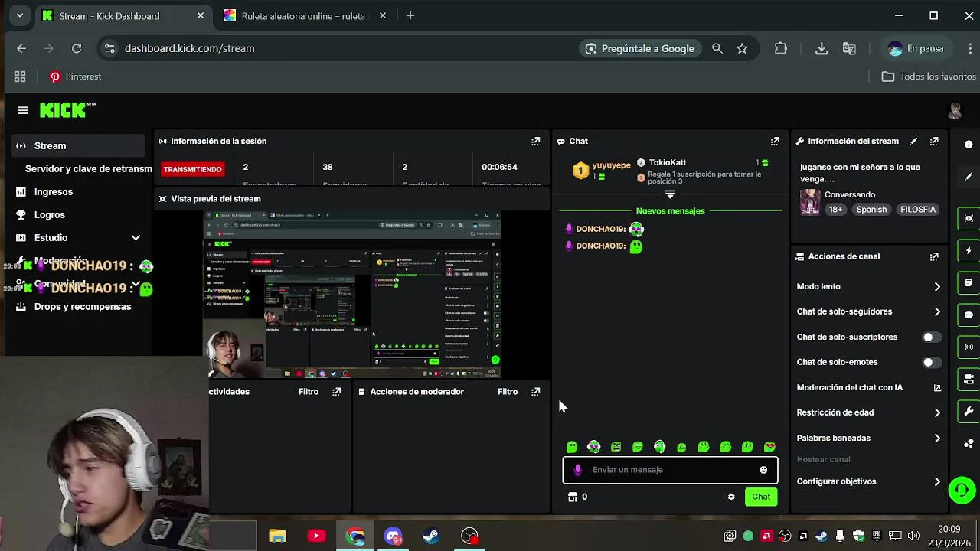Screen dimensions: 980x551
Task: Click Filtro in Acciones de moderador
Action: click(508, 391)
